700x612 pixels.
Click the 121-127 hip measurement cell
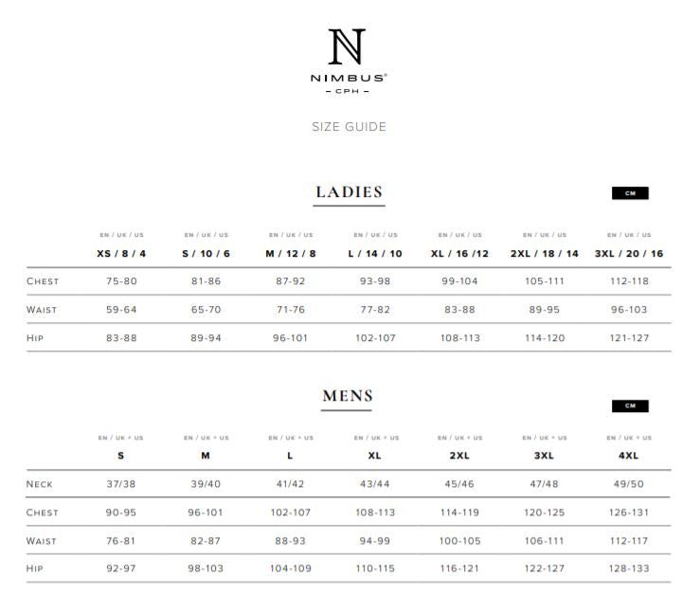tap(629, 338)
